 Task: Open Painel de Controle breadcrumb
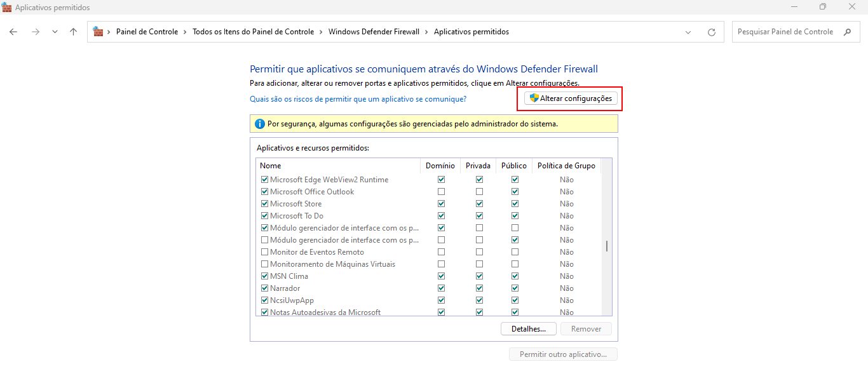(147, 32)
